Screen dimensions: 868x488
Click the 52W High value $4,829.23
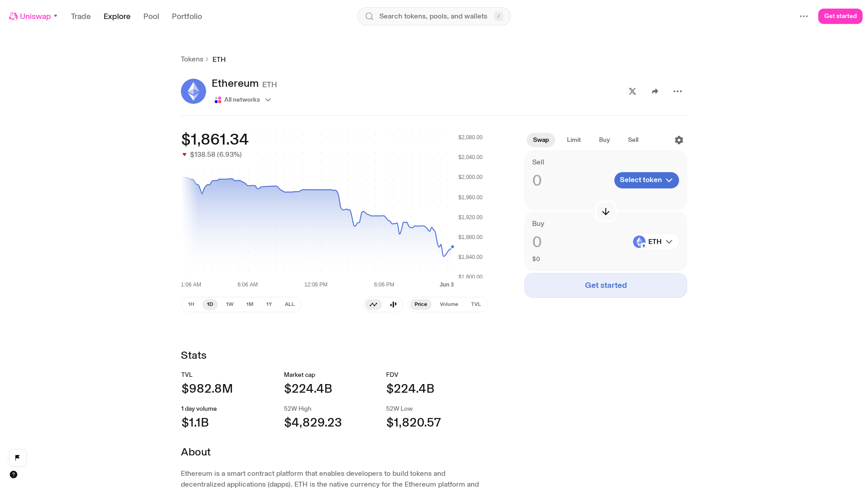313,422
